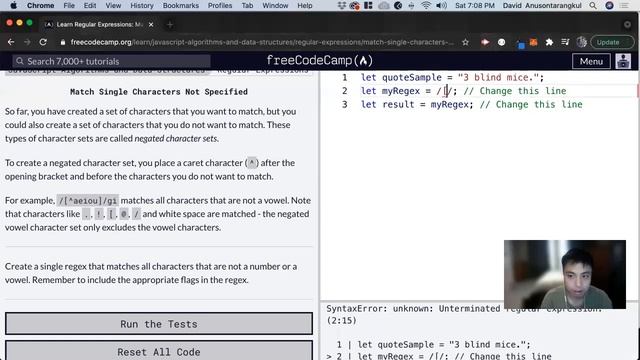Screen dimensions: 640x360
Task: Open a new tab with plus button
Action: tap(170, 24)
